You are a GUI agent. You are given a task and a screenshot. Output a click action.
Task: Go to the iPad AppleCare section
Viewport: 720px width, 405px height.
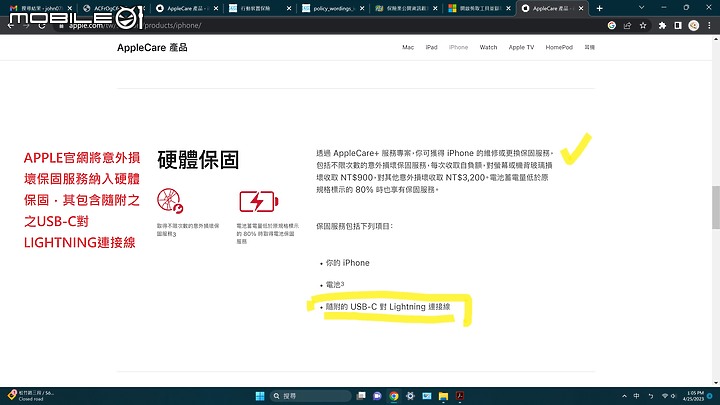431,47
